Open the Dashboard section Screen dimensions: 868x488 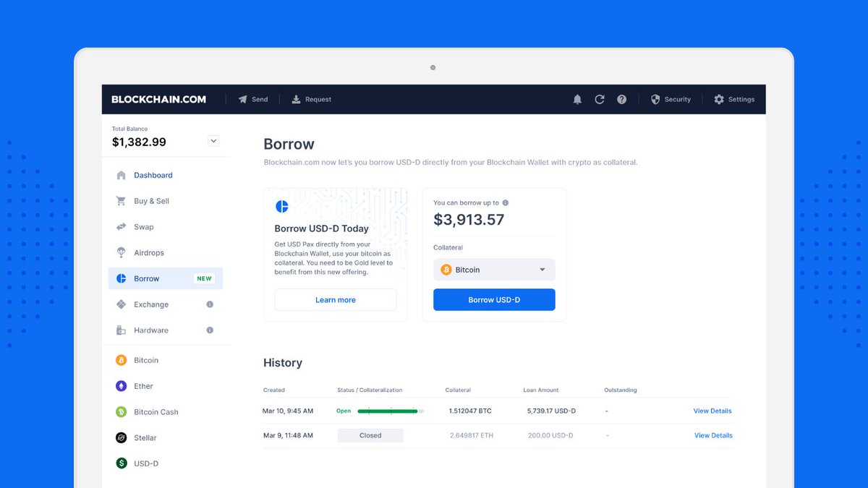coord(153,175)
